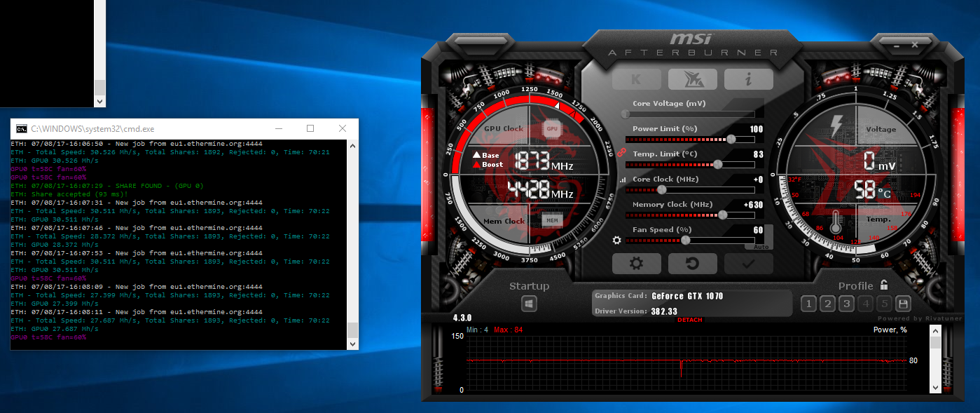Select profile slot 3
The height and width of the screenshot is (413, 980).
point(846,304)
